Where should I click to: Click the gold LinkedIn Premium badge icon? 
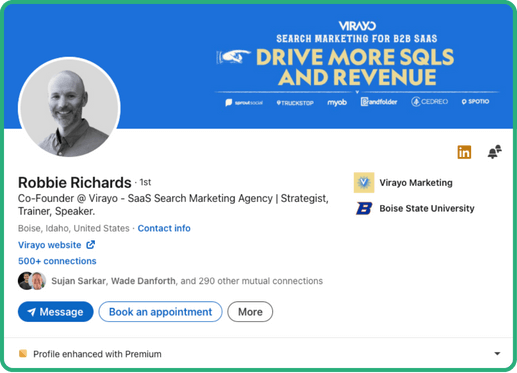pyautogui.click(x=464, y=152)
